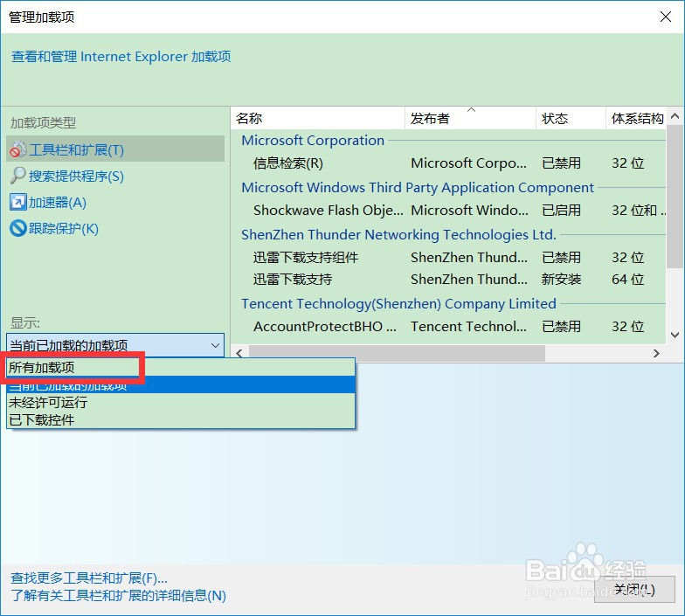Click the Microsoft Corporation group header
The height and width of the screenshot is (616, 685).
pyautogui.click(x=313, y=140)
